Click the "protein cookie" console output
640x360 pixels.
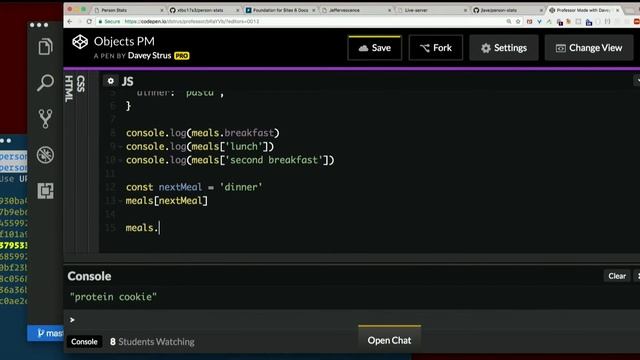(113, 297)
